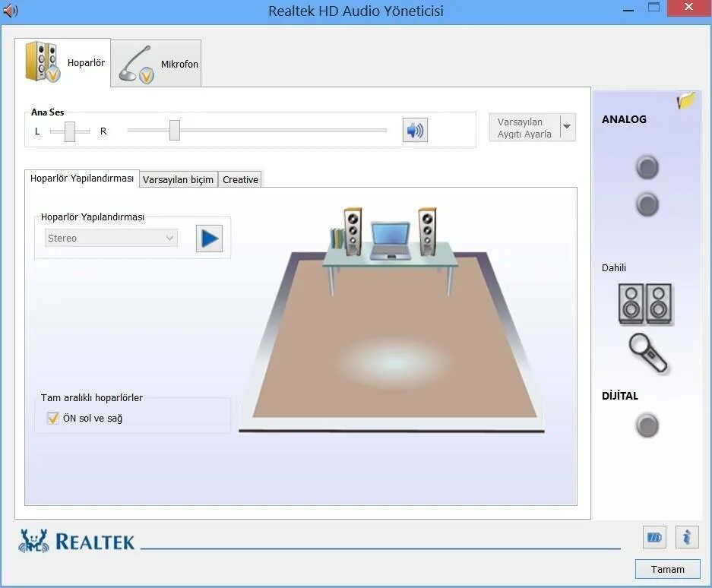Open the Varsayılan biçim tab
This screenshot has height=588, width=712.
178,179
